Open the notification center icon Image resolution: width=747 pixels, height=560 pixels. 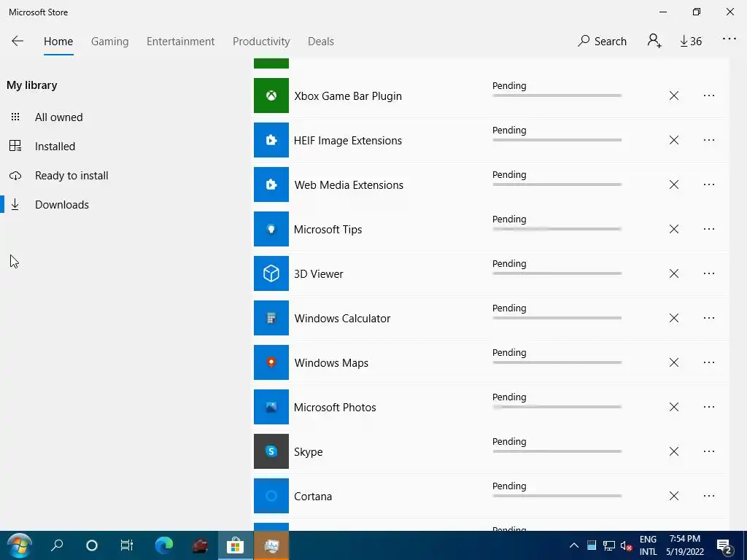pyautogui.click(x=724, y=545)
